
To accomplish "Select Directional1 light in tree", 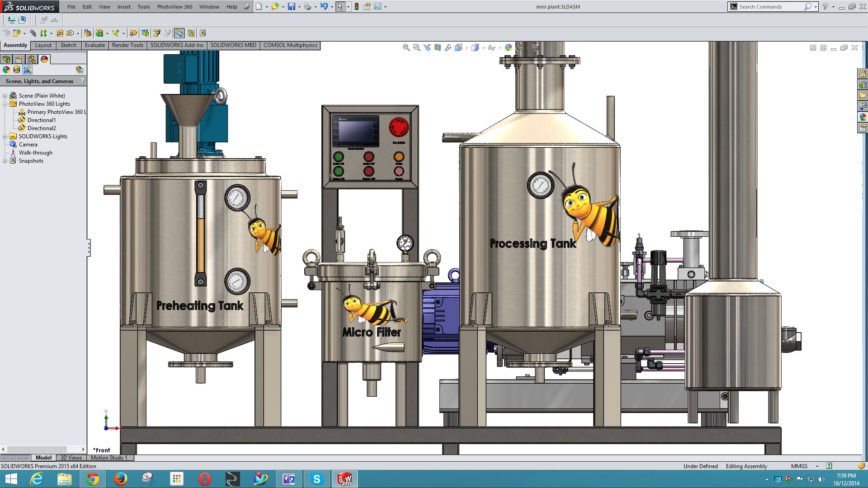I will 41,120.
